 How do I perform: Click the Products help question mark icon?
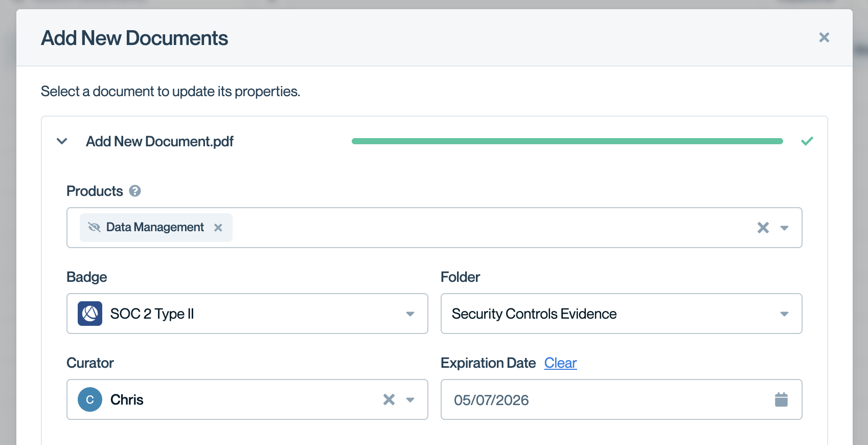click(x=135, y=191)
